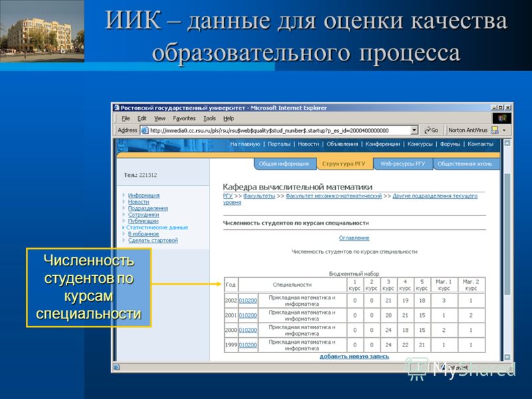The image size is (532, 399).
Task: Follow the РГУ breadcrumb link
Action: [x=227, y=196]
